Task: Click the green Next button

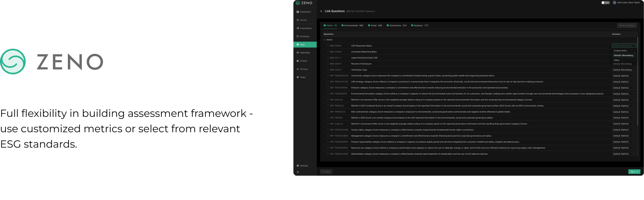Action: pyautogui.click(x=634, y=172)
